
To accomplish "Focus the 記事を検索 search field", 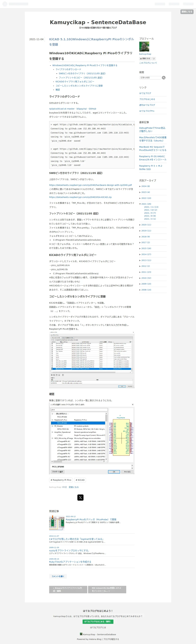I will pyautogui.click(x=150, y=78).
